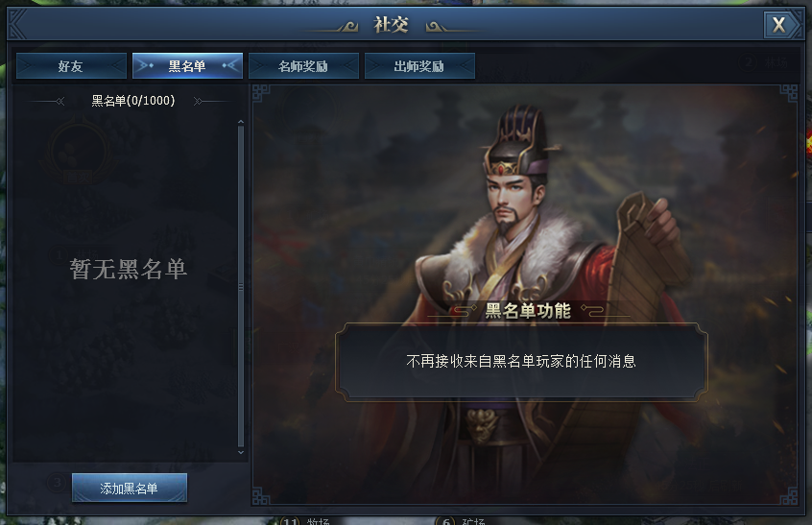Viewport: 812px width, 525px height.
Task: Click the 社交 window title
Action: [x=391, y=24]
